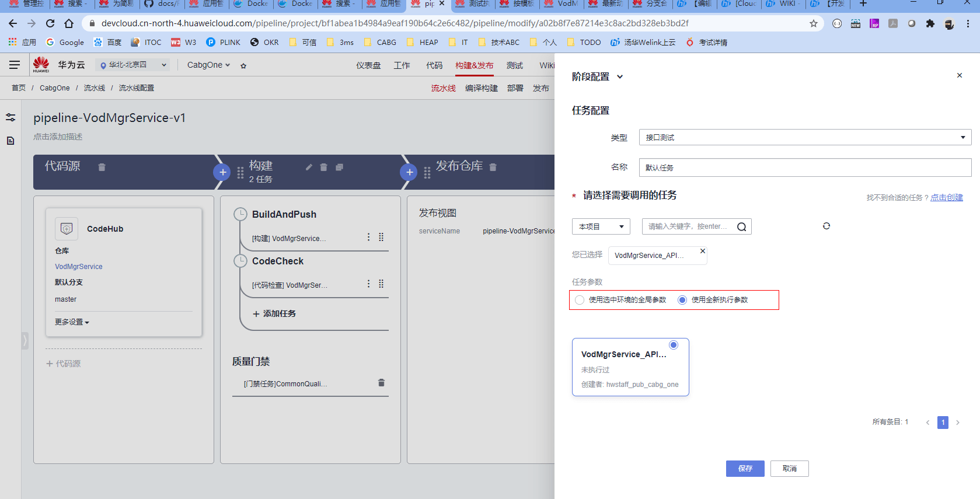Navigate to CabgOne breadcrumb
This screenshot has width=980, height=499.
pyautogui.click(x=55, y=88)
